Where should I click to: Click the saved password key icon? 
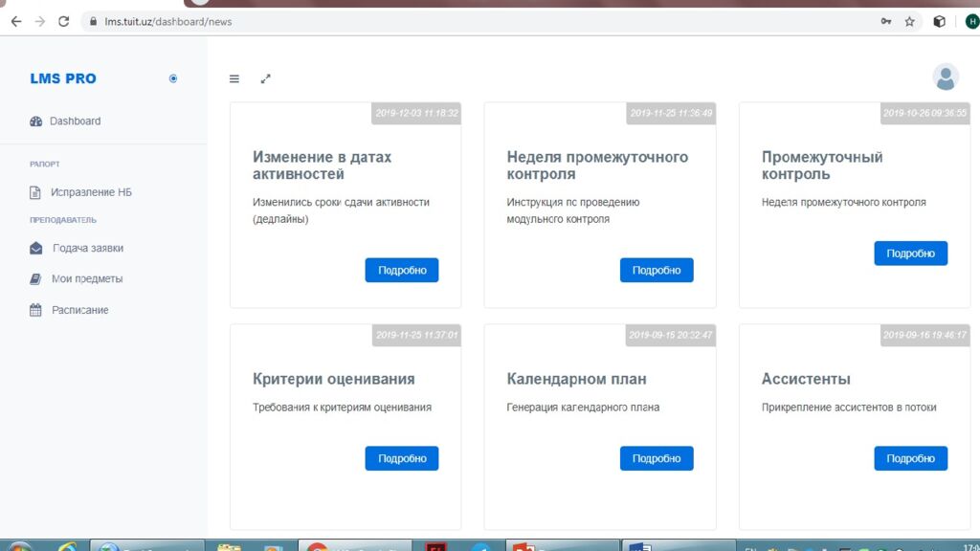886,21
